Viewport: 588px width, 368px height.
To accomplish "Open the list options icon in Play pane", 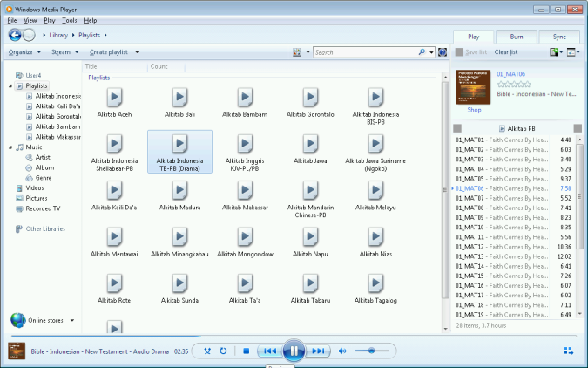I will point(554,52).
